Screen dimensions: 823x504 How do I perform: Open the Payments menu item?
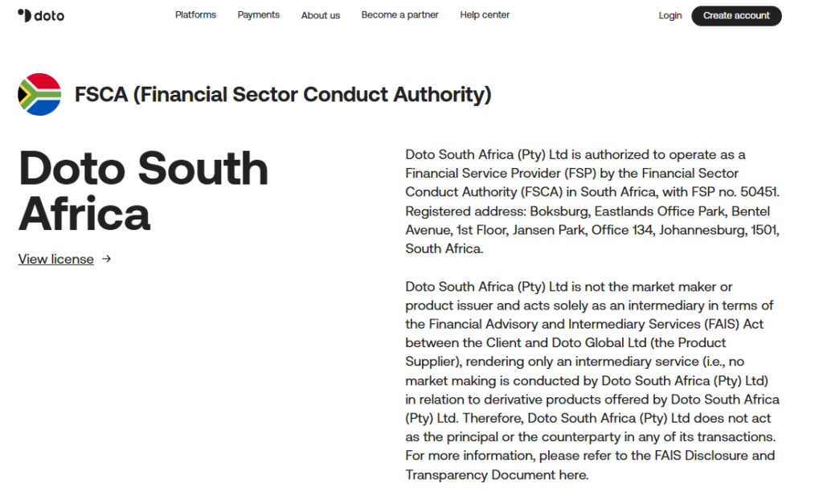[258, 14]
